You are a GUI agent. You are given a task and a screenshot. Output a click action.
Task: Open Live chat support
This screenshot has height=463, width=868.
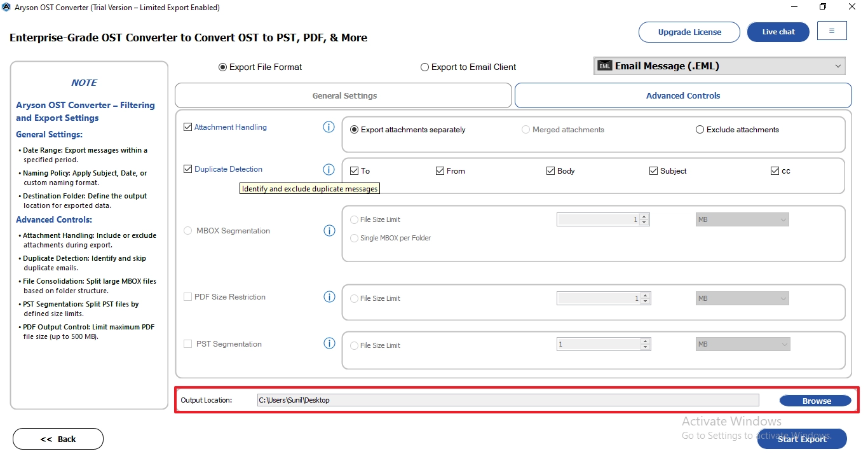[x=778, y=32]
